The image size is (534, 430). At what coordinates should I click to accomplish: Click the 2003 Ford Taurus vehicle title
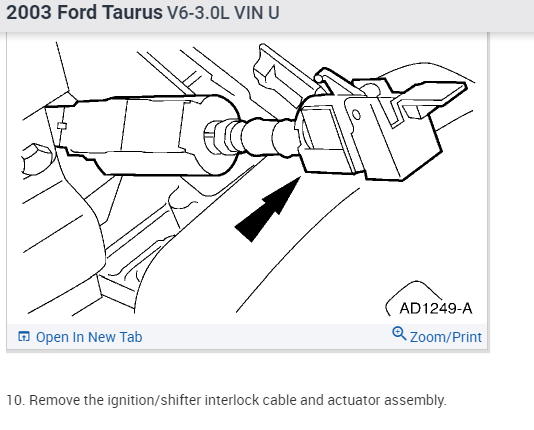84,13
